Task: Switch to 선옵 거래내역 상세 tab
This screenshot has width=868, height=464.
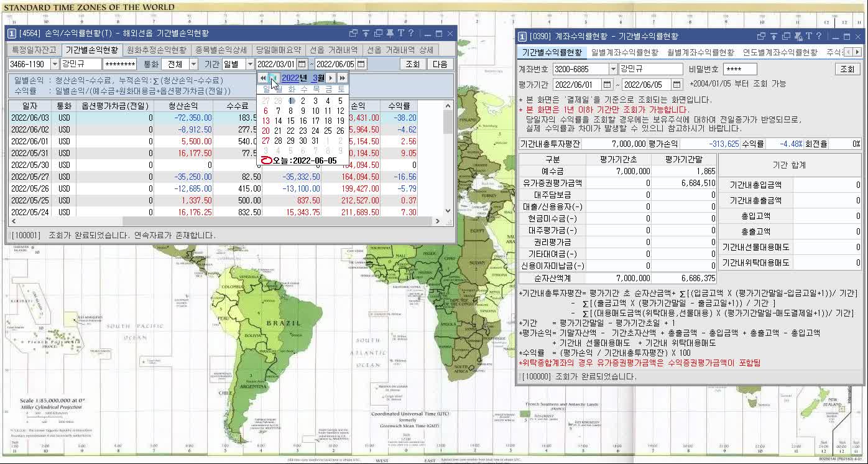Action: [400, 50]
